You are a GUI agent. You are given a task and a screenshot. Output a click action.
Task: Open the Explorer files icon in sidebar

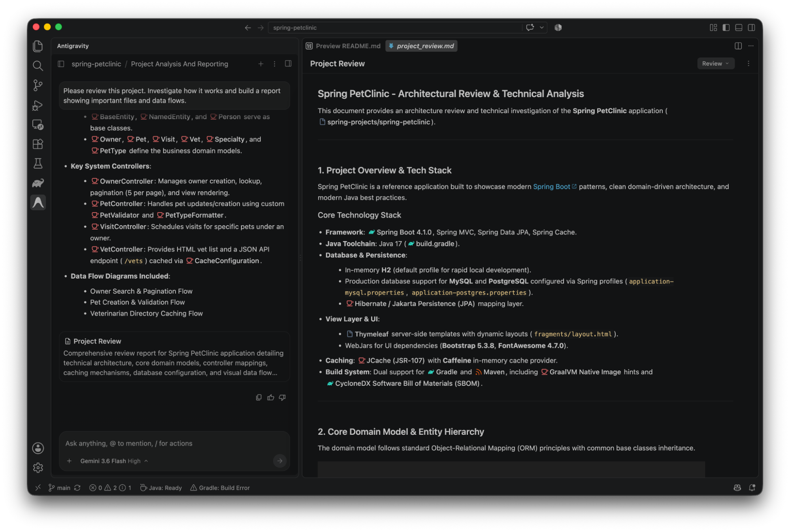point(38,46)
